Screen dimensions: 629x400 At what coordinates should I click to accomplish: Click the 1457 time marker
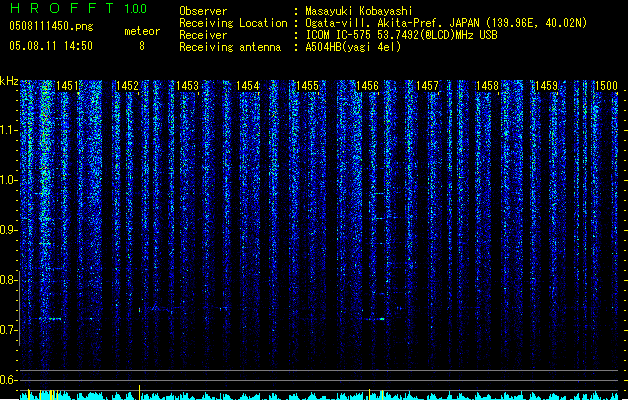[x=428, y=86]
